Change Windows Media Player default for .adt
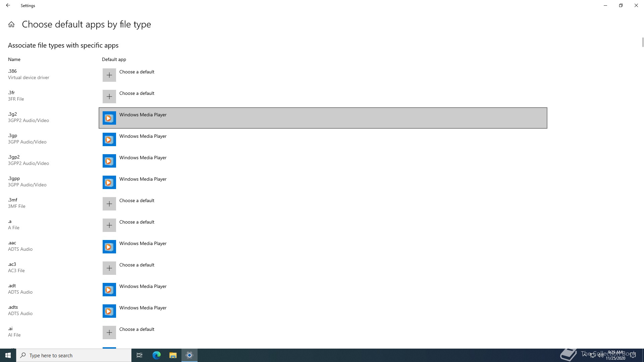 click(143, 287)
